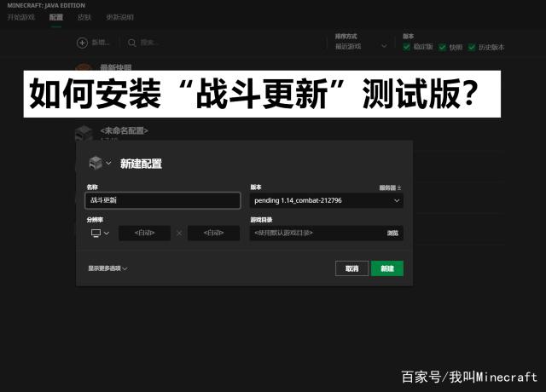Open the 开始游戏 tab
The height and width of the screenshot is (392, 546).
(21, 17)
